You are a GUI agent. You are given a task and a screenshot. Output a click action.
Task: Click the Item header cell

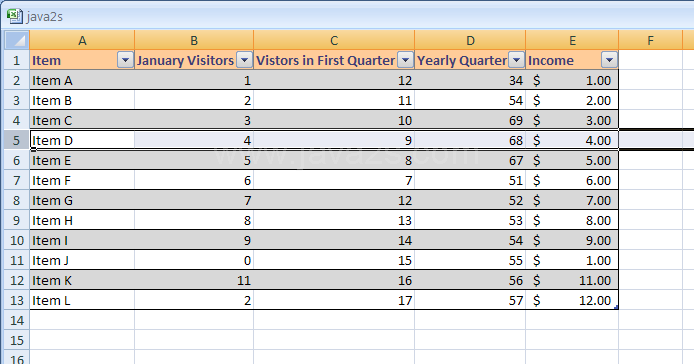click(x=82, y=60)
